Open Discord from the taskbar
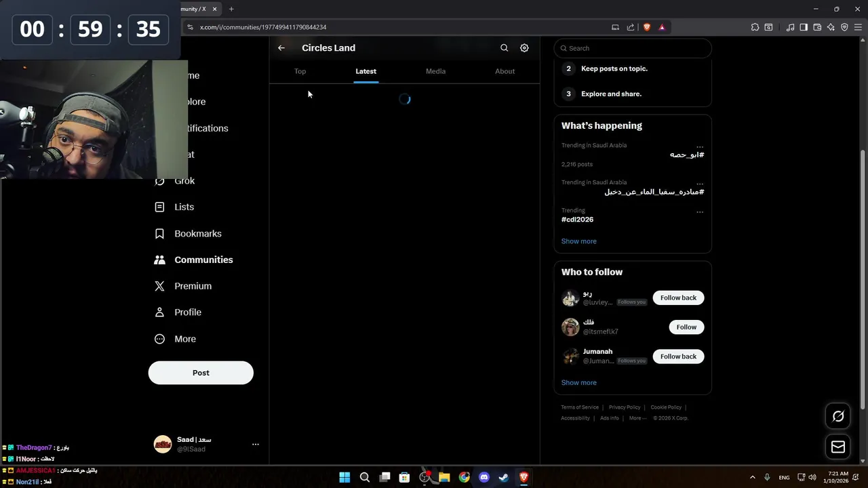Viewport: 868px width, 488px height. click(484, 478)
